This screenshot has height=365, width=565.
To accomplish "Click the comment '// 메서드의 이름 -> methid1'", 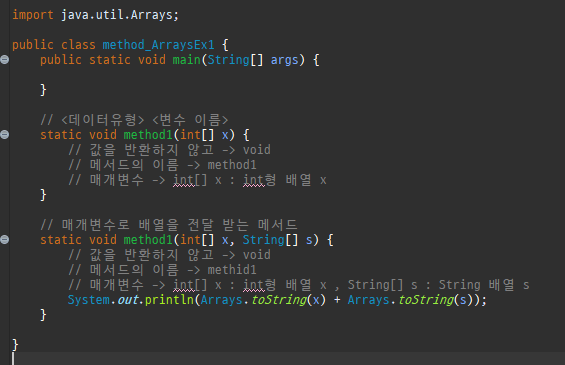I will tap(163, 270).
